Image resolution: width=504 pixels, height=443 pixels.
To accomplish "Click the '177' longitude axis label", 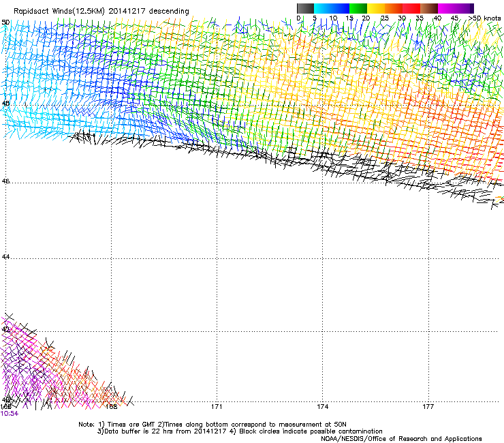I will tap(428, 407).
